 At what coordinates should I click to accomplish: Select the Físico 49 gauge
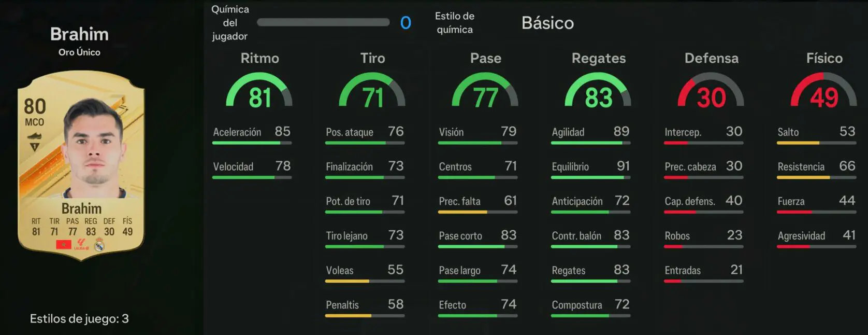point(824,90)
